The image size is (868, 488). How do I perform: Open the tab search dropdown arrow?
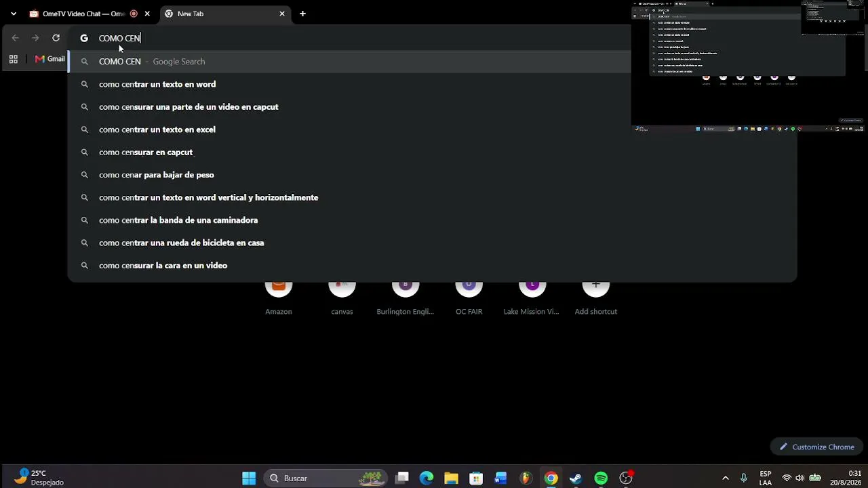point(14,14)
